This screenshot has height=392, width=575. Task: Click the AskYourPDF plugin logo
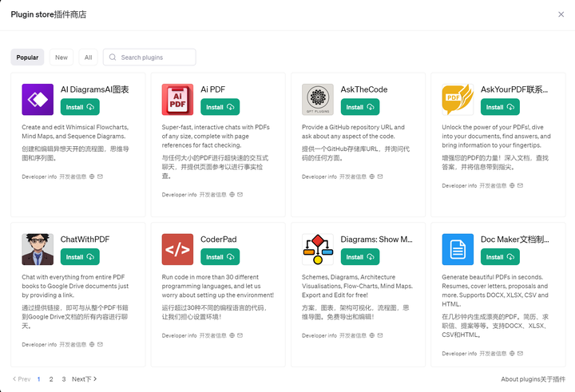click(x=458, y=100)
